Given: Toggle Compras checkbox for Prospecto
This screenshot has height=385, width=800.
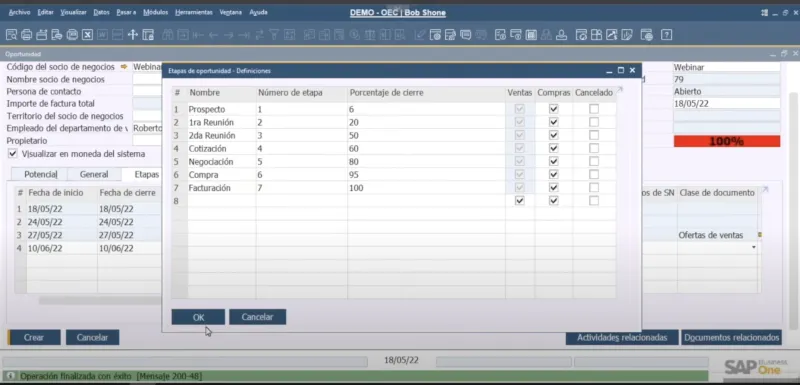Looking at the screenshot, I should [554, 109].
